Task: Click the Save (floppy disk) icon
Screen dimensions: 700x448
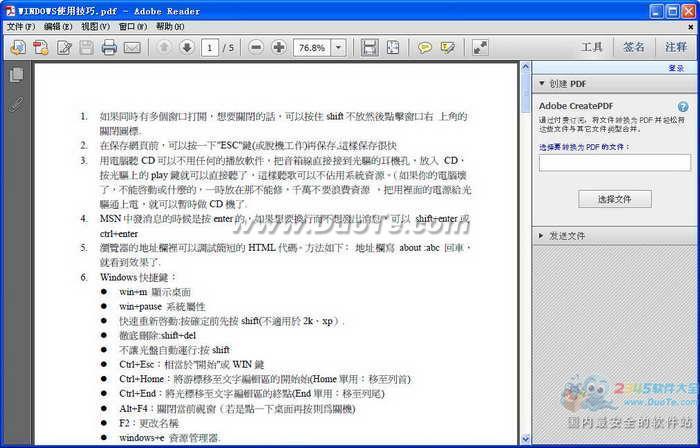Action: tap(86, 47)
